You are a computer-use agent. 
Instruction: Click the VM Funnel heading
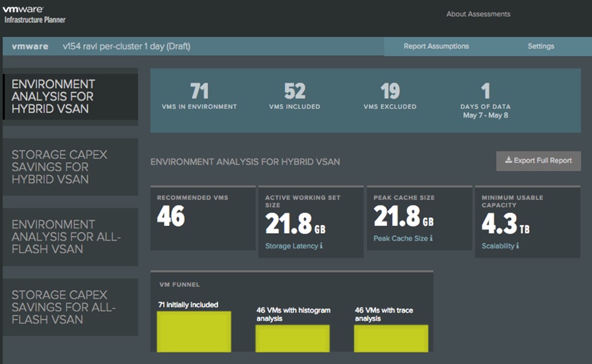pyautogui.click(x=179, y=285)
